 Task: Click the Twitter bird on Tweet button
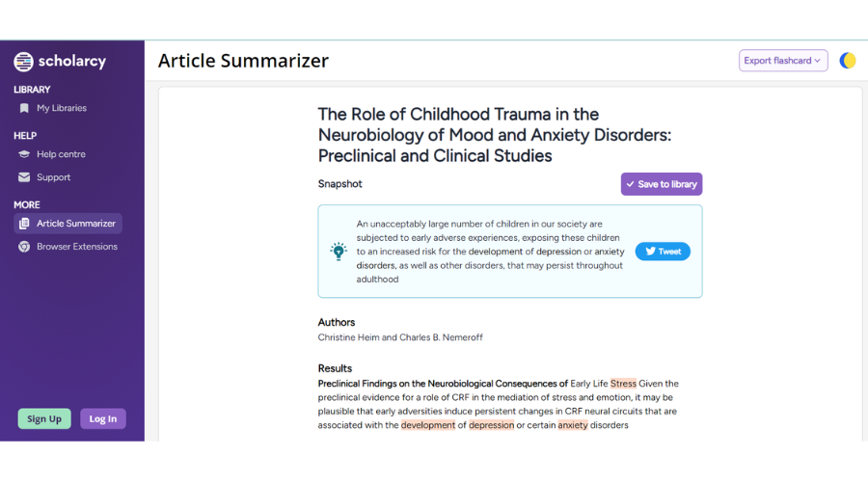[650, 252]
